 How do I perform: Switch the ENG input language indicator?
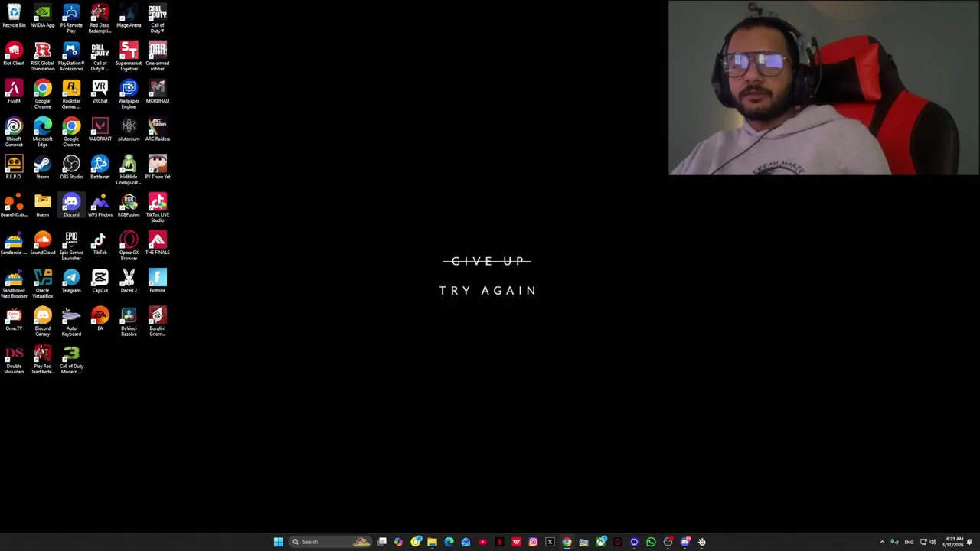(x=910, y=542)
